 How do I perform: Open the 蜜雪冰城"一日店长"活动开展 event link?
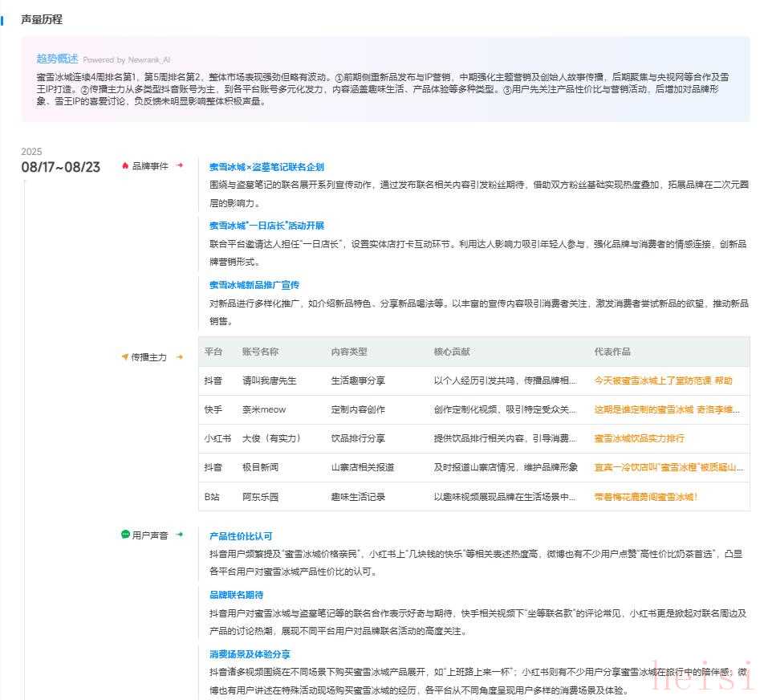coord(266,226)
